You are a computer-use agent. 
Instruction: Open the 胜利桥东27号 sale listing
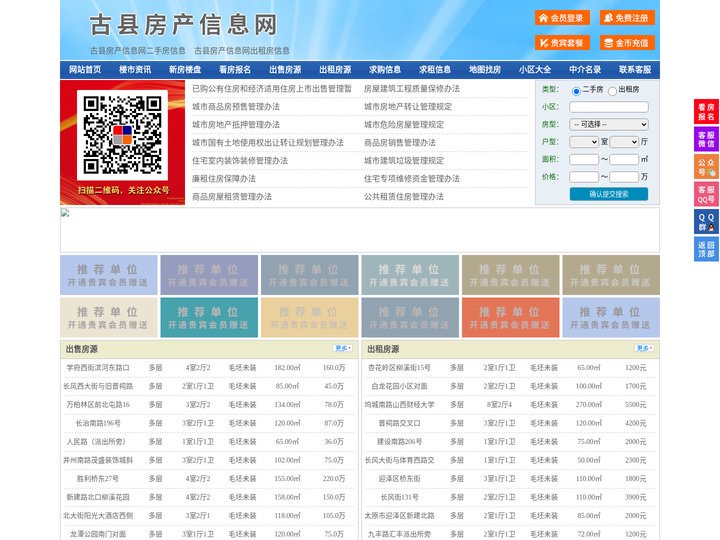pos(98,478)
